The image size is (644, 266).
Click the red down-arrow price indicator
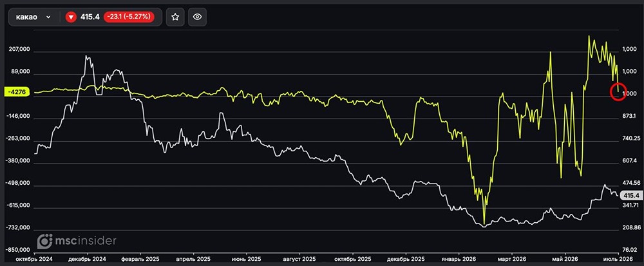[71, 17]
